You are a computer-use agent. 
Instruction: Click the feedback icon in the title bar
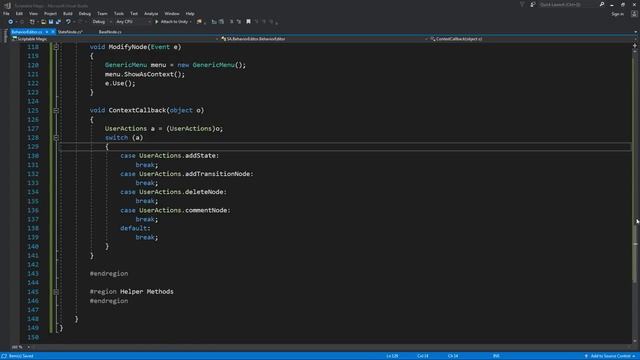click(x=533, y=4)
